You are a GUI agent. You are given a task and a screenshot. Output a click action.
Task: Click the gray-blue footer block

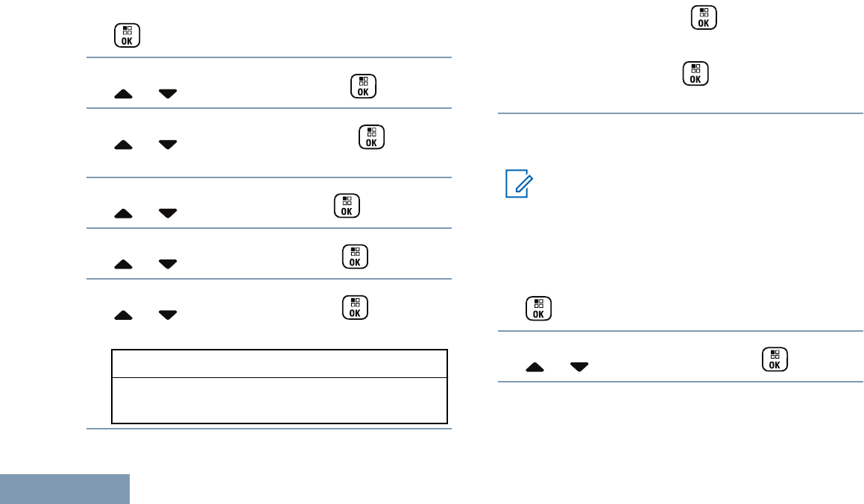pyautogui.click(x=65, y=489)
